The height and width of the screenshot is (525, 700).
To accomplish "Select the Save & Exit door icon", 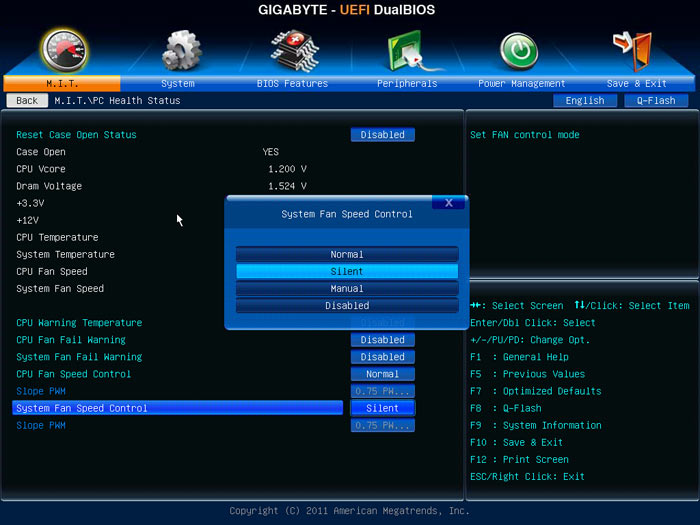I will point(633,51).
